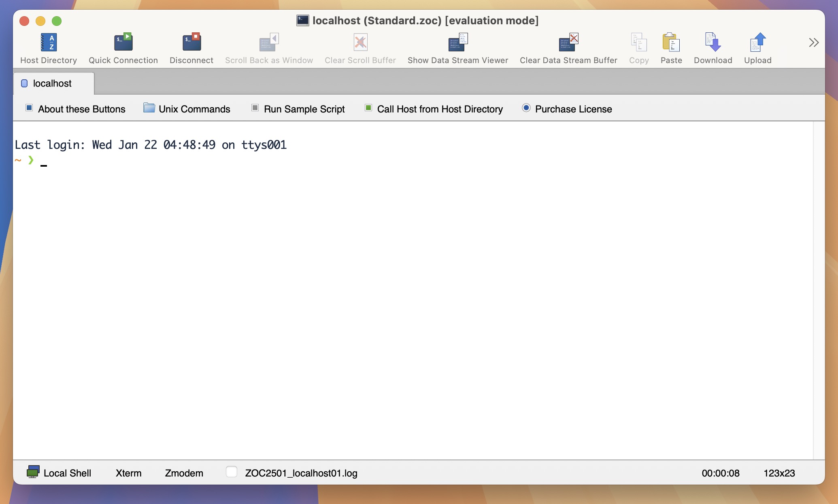
Task: Run Sample Script button
Action: tap(304, 109)
